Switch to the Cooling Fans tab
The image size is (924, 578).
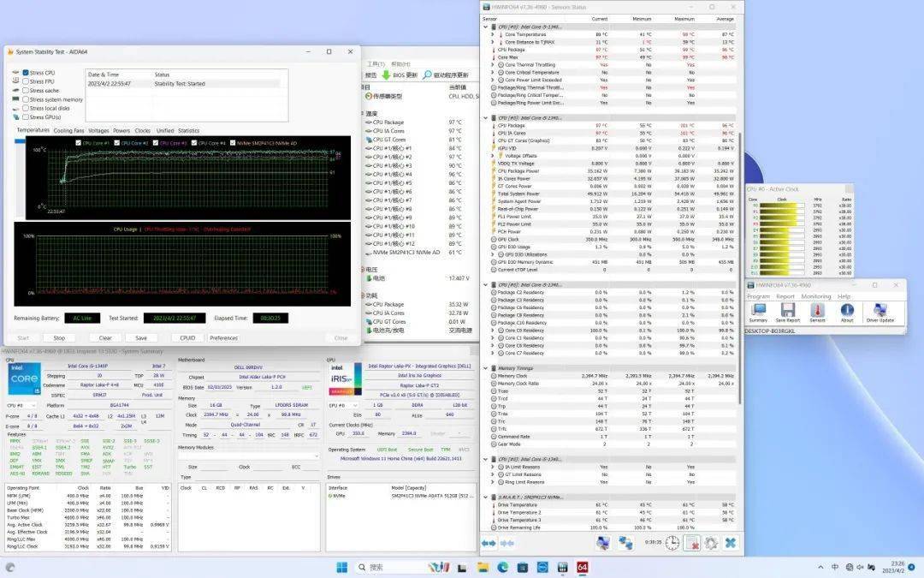coord(69,131)
